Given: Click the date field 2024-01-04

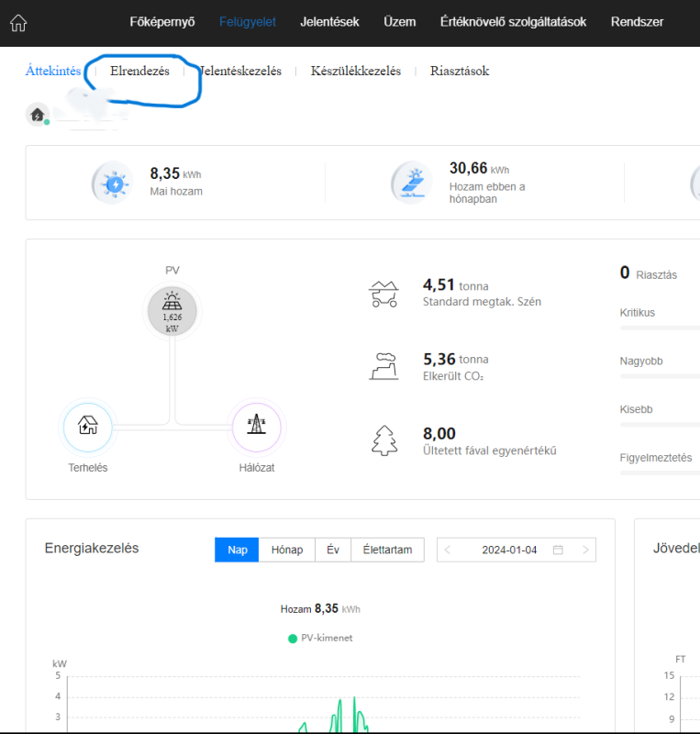Looking at the screenshot, I should (517, 550).
